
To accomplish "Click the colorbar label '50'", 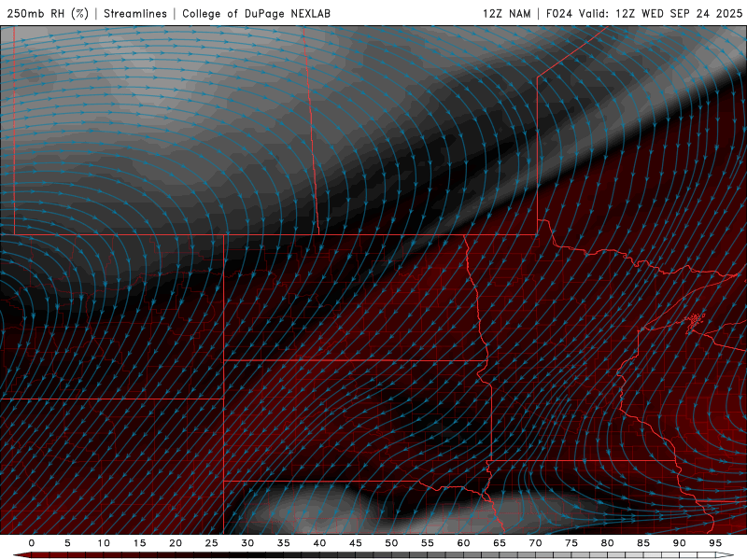I will 391,543.
